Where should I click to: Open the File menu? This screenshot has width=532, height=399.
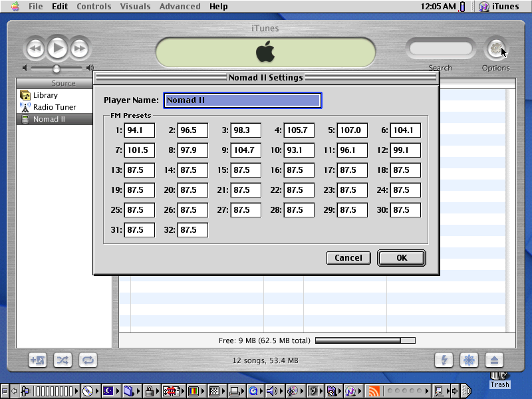coord(36,6)
